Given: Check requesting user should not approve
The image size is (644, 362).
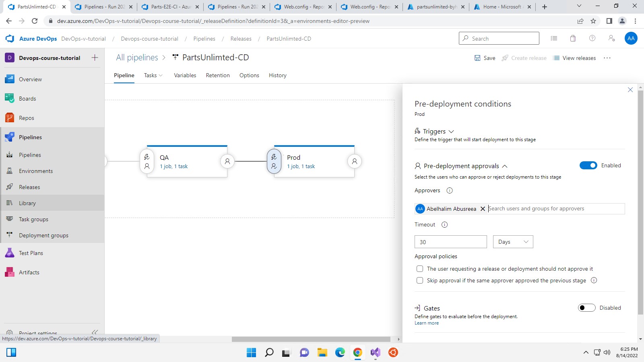Looking at the screenshot, I should [420, 269].
